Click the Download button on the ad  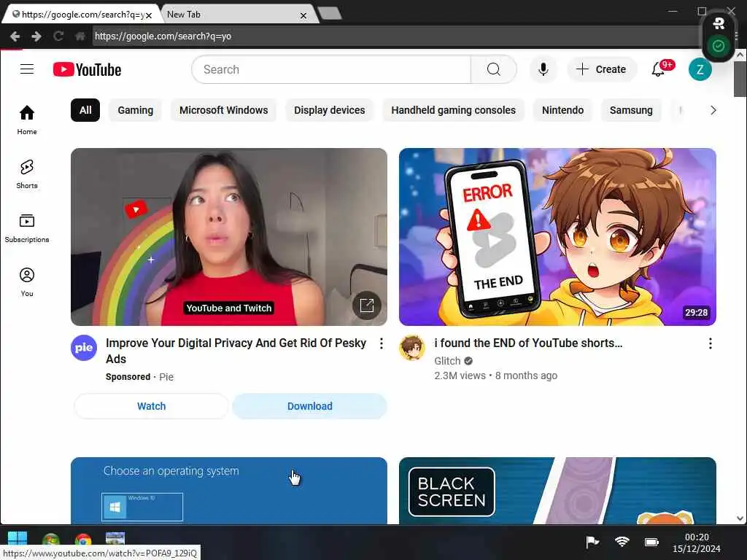[x=309, y=406]
